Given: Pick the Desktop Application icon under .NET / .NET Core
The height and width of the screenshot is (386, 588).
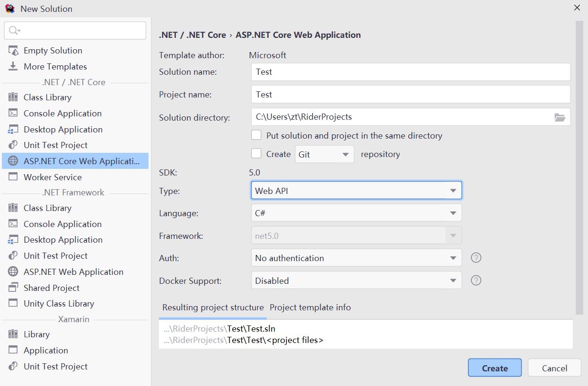Looking at the screenshot, I should pos(13,130).
